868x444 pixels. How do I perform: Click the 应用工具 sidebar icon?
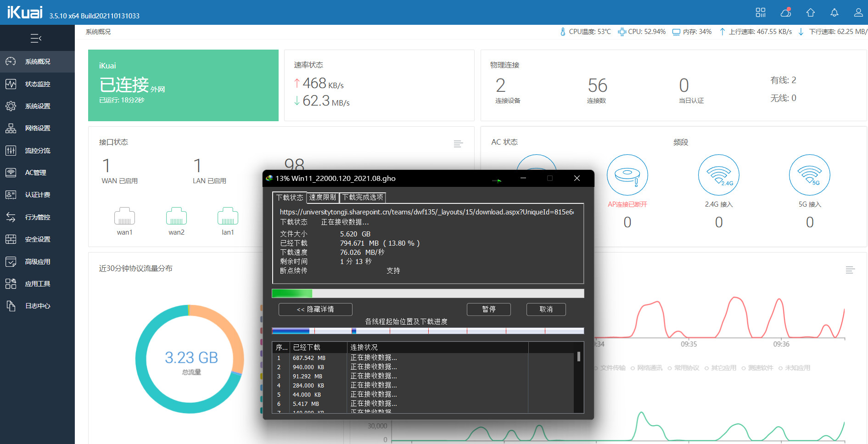pyautogui.click(x=11, y=284)
